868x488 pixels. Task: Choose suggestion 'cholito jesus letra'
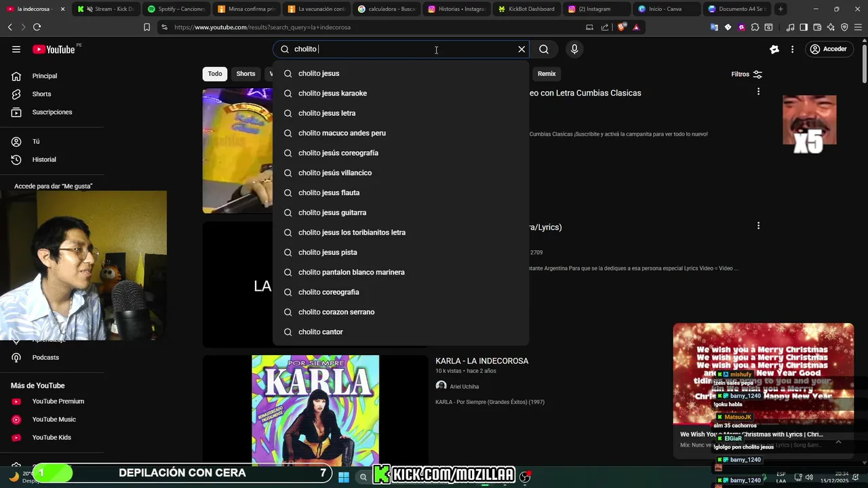(x=401, y=113)
